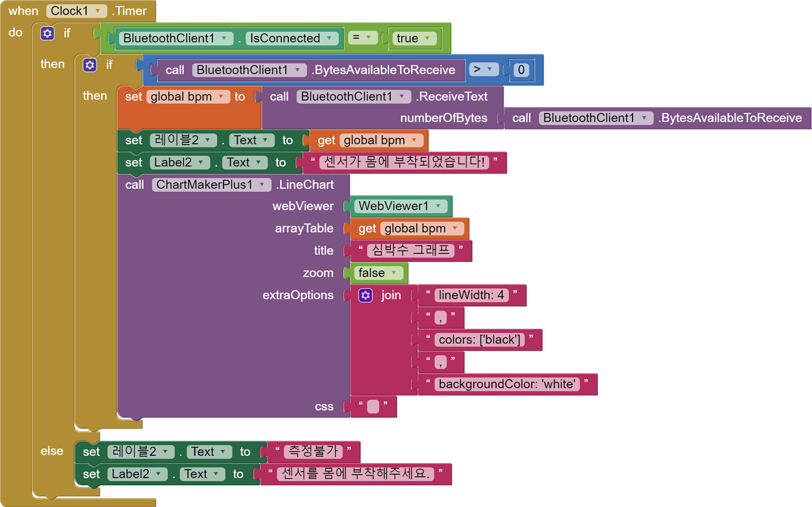Open the WebViewer1 component dropdown
812x507 pixels.
click(x=400, y=206)
